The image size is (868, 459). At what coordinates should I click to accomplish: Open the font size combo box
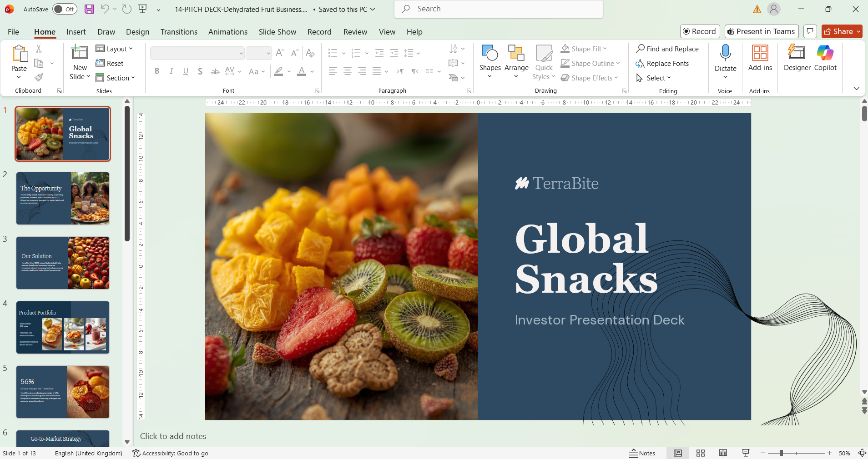pos(259,53)
